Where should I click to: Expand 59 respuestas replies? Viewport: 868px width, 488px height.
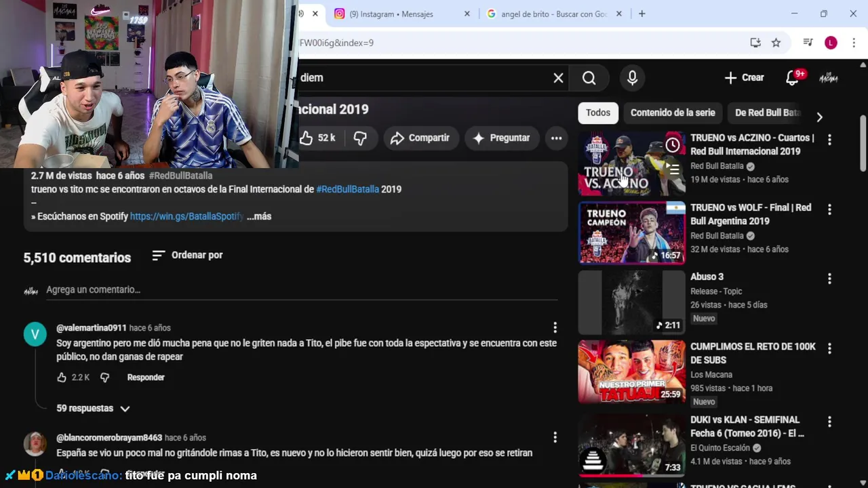pos(93,408)
